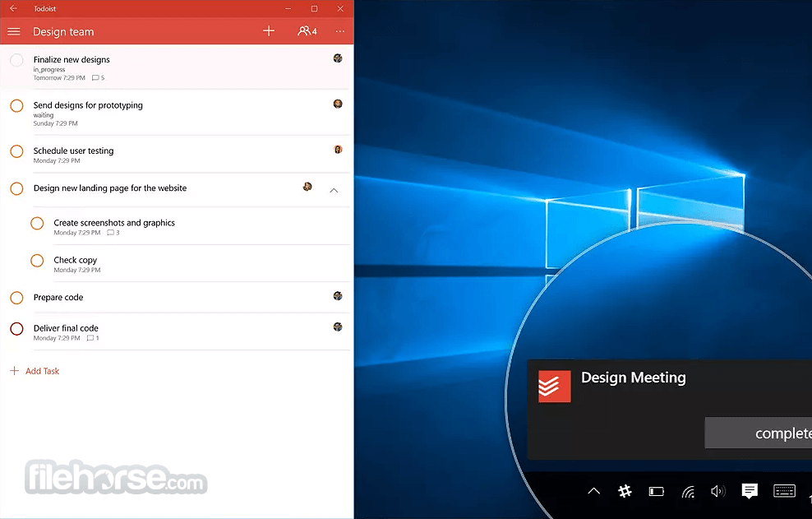Open assignee avatar on Prepare code
This screenshot has width=812, height=519.
pos(338,295)
